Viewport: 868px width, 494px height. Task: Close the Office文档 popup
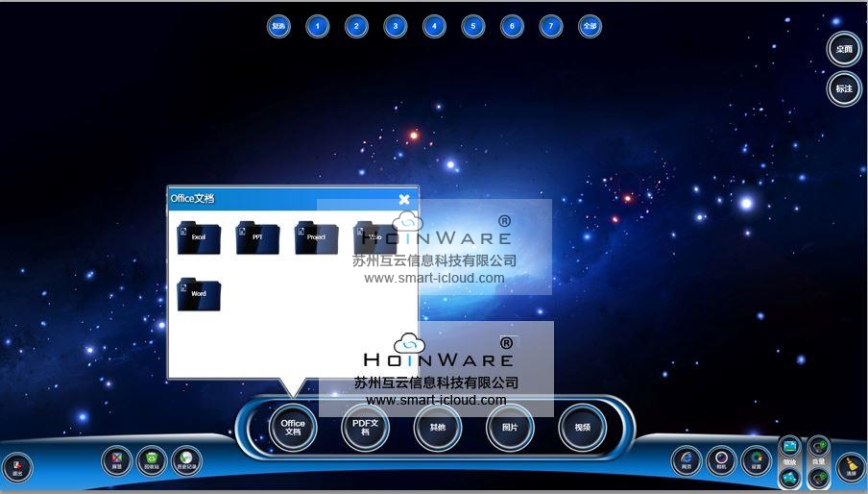point(404,199)
